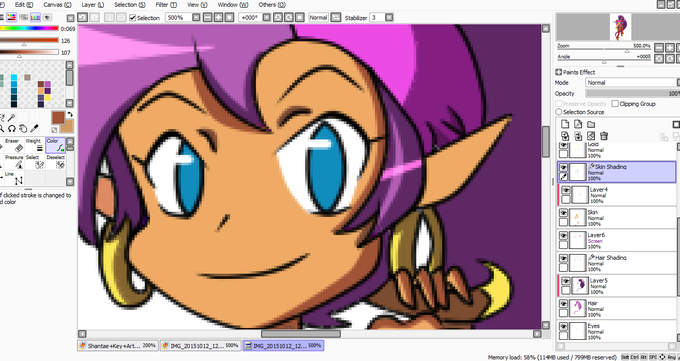This screenshot has width=680, height=361.
Task: Select the Magic Wand tool
Action: click(12, 117)
